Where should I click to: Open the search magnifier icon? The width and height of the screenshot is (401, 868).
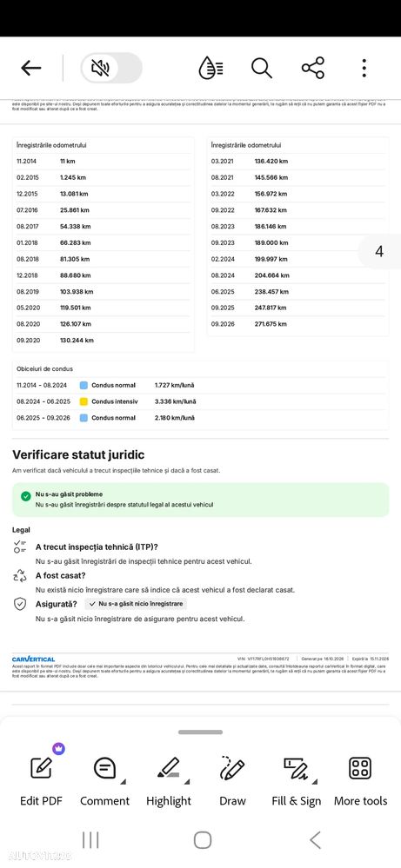[262, 68]
